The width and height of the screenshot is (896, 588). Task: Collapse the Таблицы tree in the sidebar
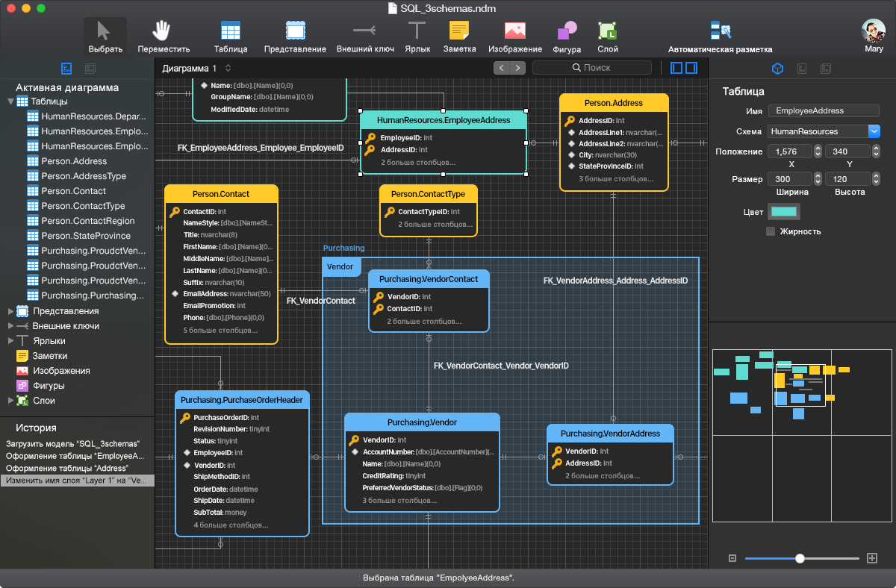coord(10,101)
